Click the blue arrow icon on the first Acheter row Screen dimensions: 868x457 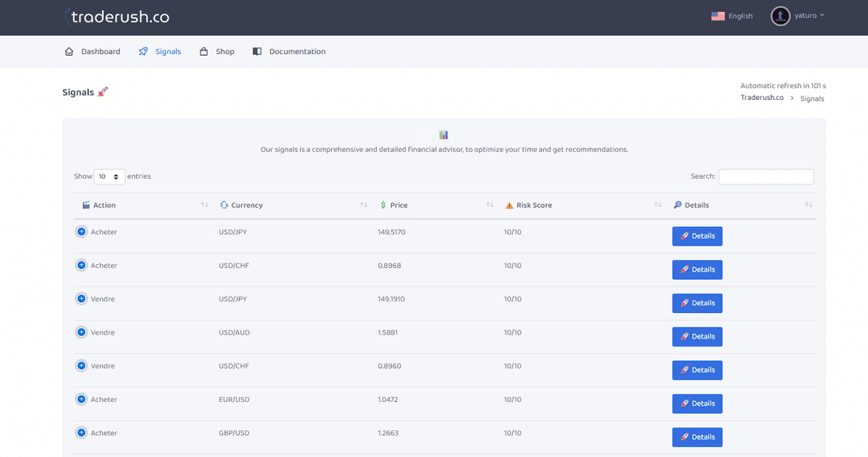[81, 231]
